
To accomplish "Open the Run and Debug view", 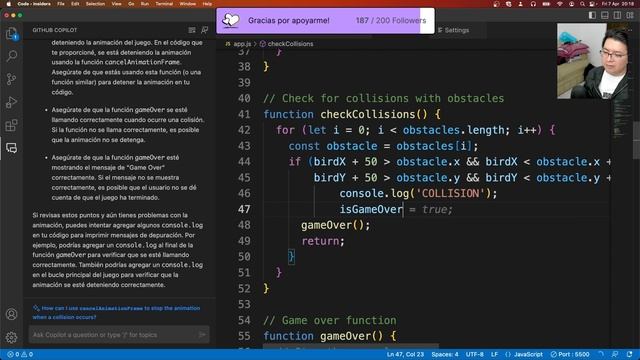I will pos(11,102).
